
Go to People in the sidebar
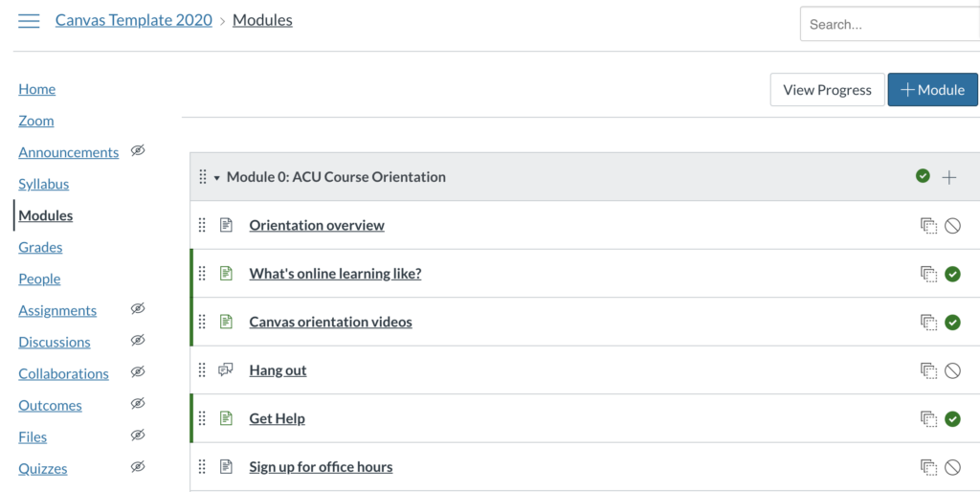(x=39, y=279)
